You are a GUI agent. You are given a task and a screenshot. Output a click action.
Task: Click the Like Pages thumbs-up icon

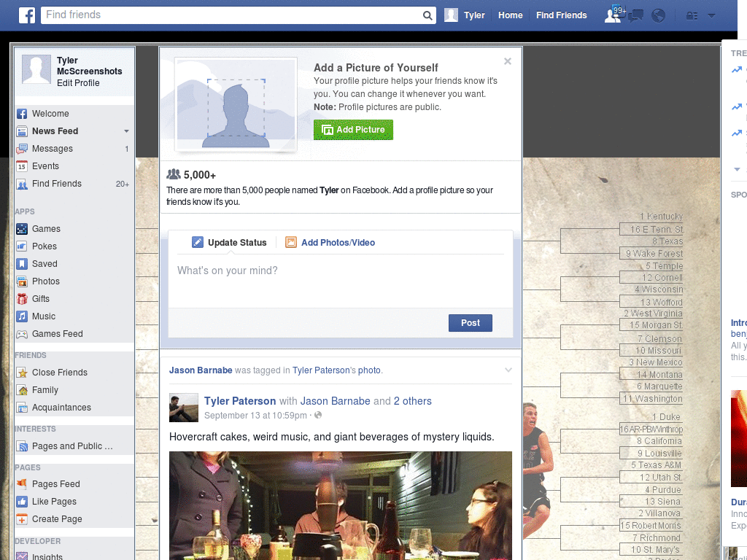click(22, 502)
